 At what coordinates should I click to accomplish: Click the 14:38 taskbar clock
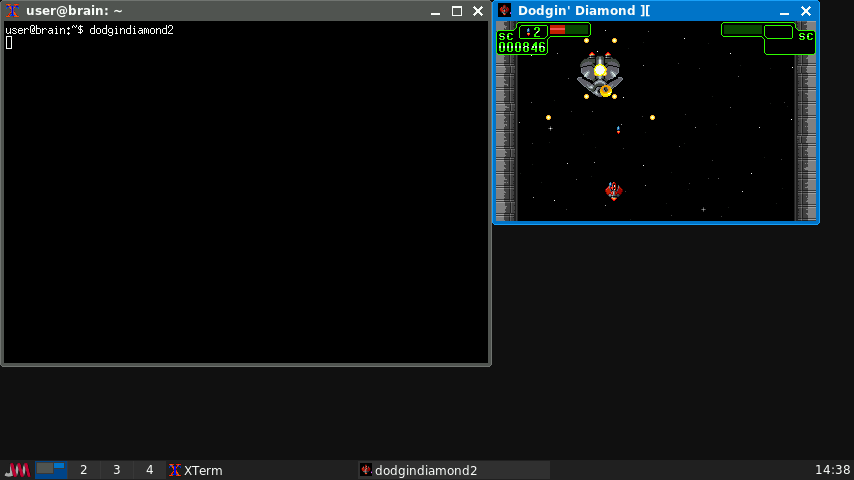(x=832, y=470)
